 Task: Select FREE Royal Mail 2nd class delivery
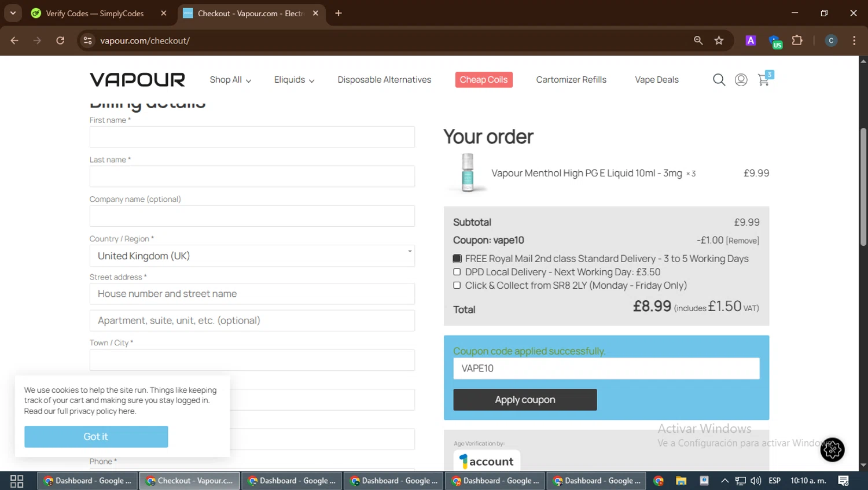tap(457, 259)
